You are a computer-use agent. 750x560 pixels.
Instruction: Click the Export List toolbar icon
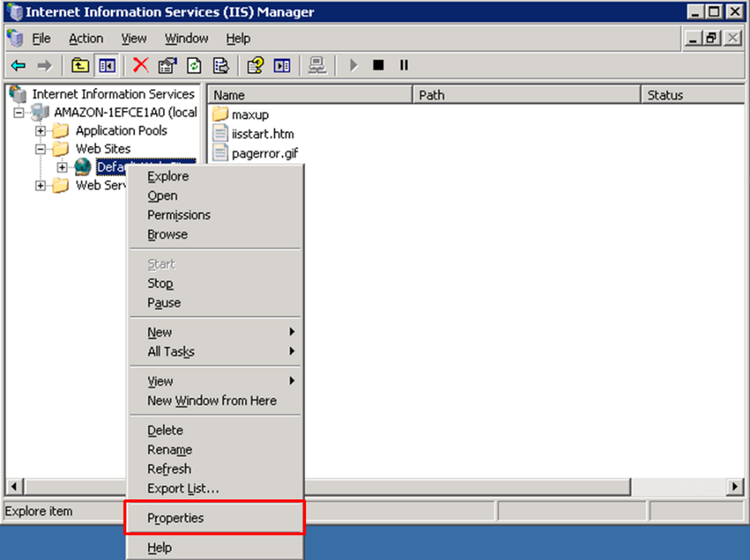tap(221, 65)
